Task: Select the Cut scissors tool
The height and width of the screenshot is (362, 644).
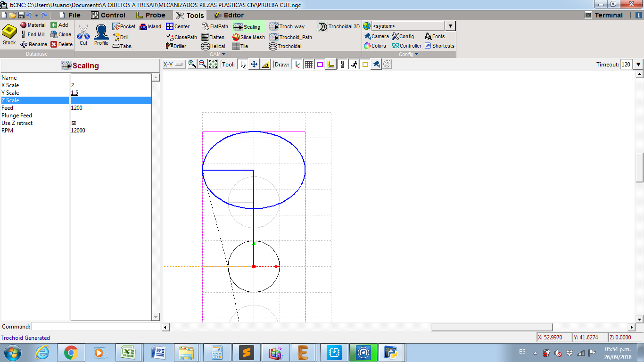Action: click(83, 35)
